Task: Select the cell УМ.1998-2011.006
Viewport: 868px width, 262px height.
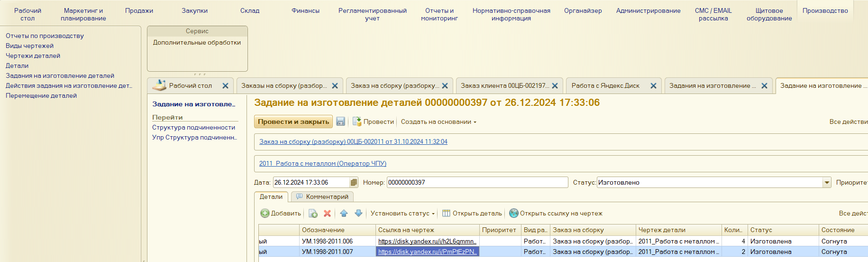Action: pos(337,241)
